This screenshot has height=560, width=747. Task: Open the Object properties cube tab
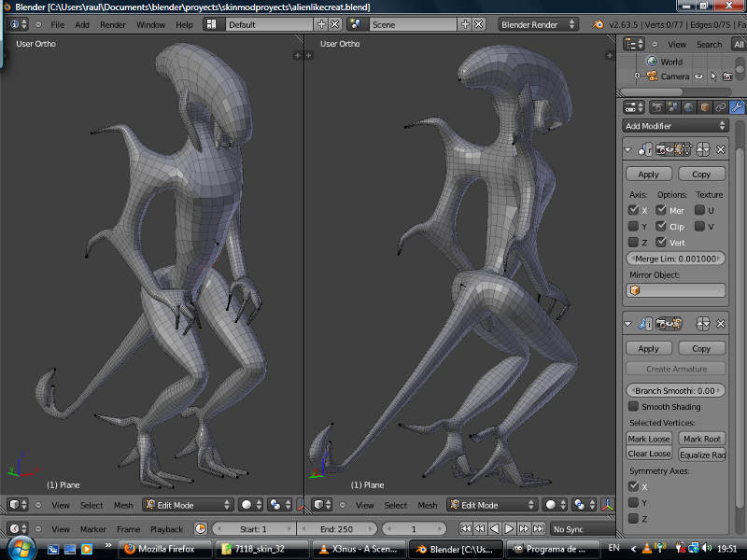(x=705, y=107)
